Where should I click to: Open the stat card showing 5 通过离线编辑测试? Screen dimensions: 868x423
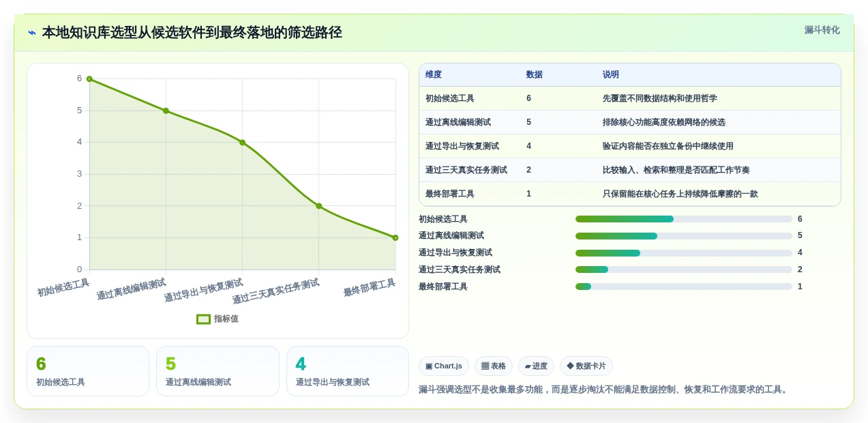(x=218, y=371)
